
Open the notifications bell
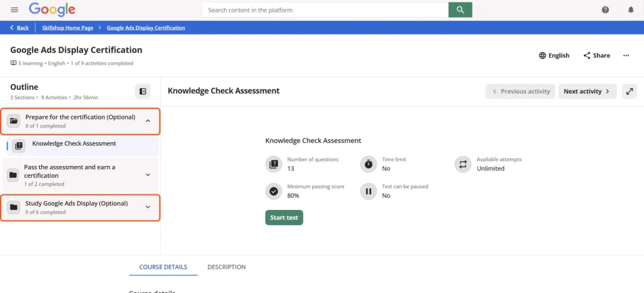[631, 10]
